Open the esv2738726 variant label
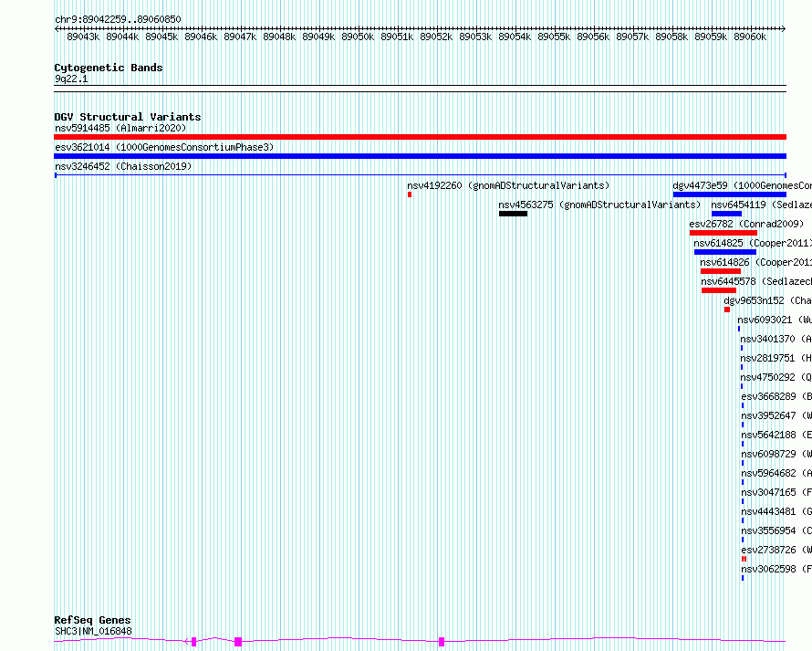 pos(776,550)
